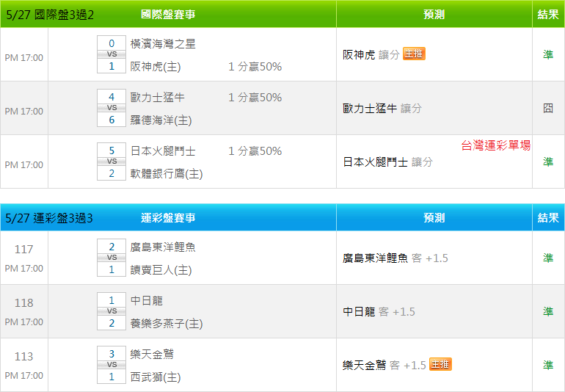The image size is (565, 392).
Task: Click score 3 for 樂天金鷲
Action: (x=112, y=354)
